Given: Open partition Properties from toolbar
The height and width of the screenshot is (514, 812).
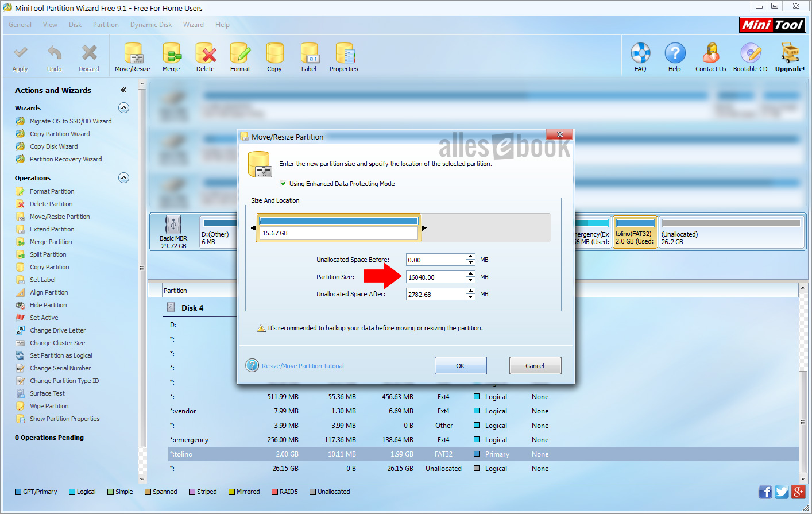Looking at the screenshot, I should coord(344,57).
